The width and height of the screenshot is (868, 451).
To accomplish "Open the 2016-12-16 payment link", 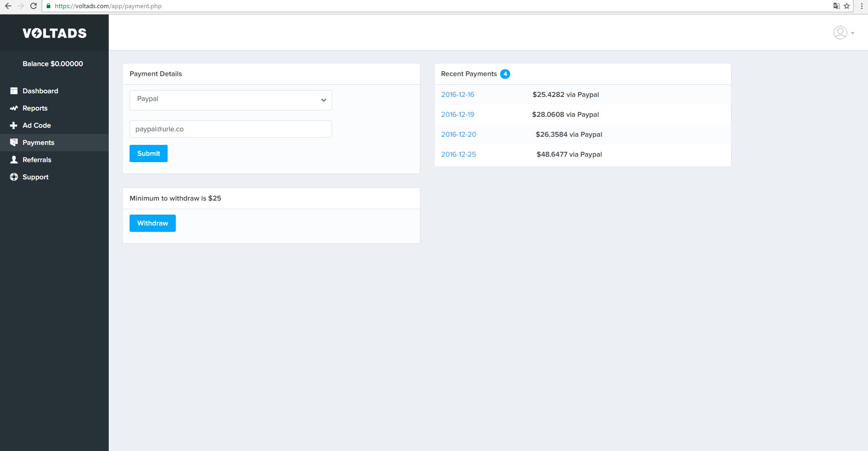I will (x=458, y=95).
